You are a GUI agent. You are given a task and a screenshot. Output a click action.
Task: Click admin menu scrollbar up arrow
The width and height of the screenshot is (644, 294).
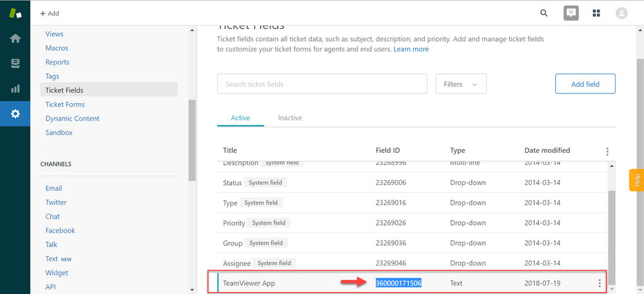pyautogui.click(x=192, y=30)
